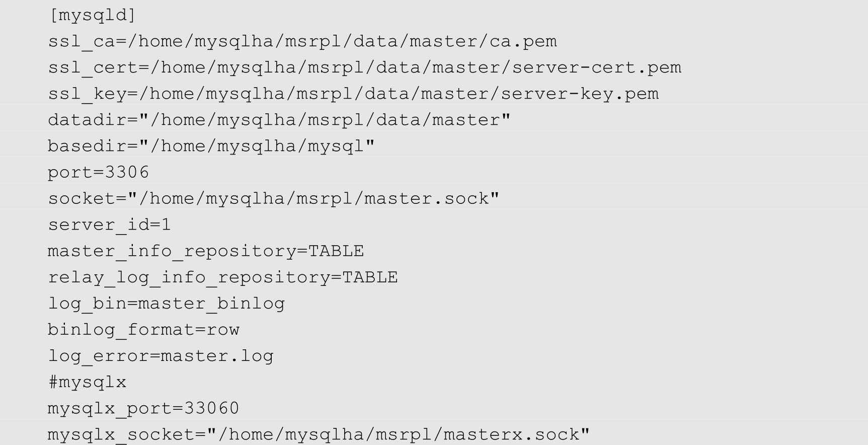Place cursor on the datadir line
This screenshot has width=868, height=445.
(x=279, y=120)
